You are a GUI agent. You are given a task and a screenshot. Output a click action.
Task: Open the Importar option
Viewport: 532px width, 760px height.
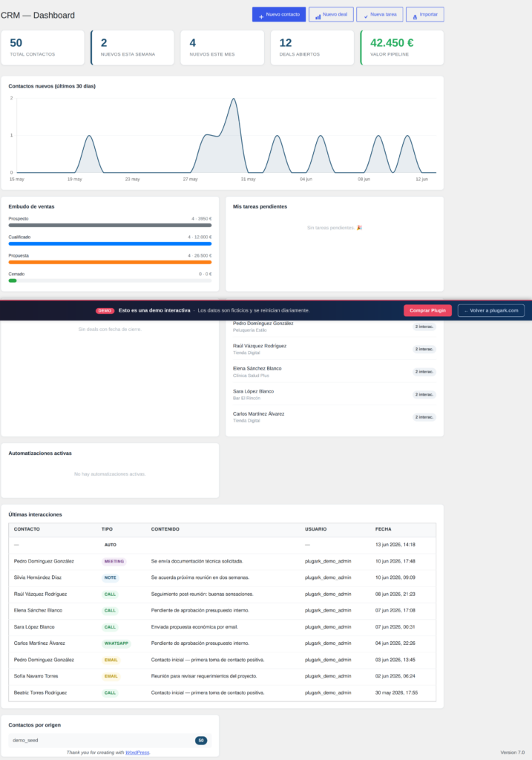point(425,15)
